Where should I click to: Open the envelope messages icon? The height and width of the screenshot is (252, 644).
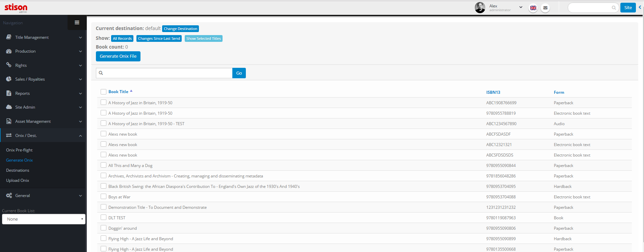pos(545,8)
